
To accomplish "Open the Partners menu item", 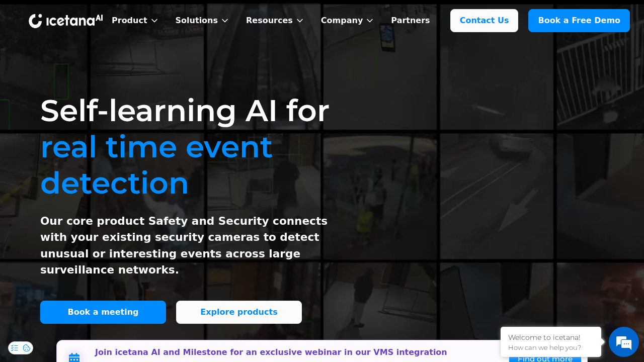I will point(410,21).
